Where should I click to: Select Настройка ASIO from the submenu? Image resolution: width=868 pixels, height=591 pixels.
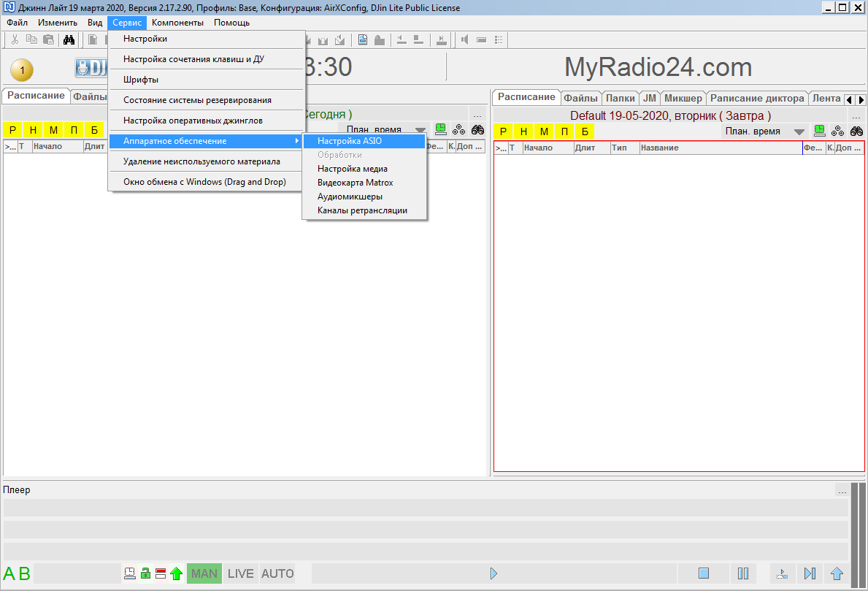tap(350, 141)
